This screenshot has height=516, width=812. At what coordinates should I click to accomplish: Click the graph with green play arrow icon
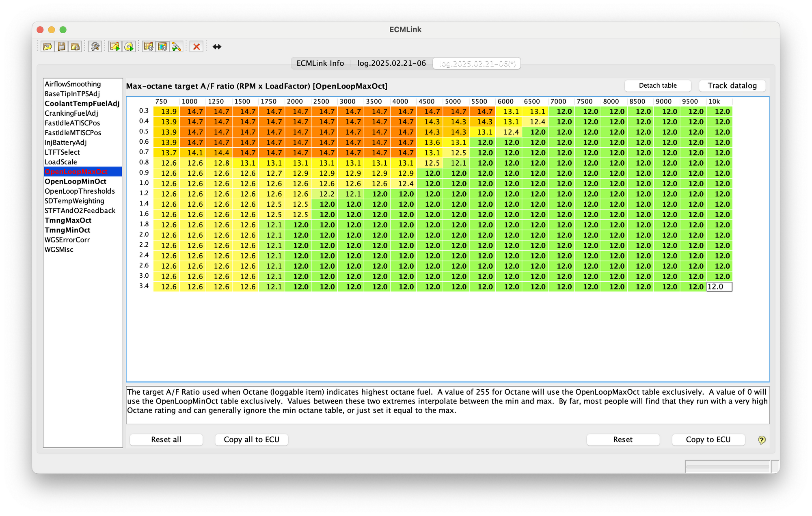(115, 47)
